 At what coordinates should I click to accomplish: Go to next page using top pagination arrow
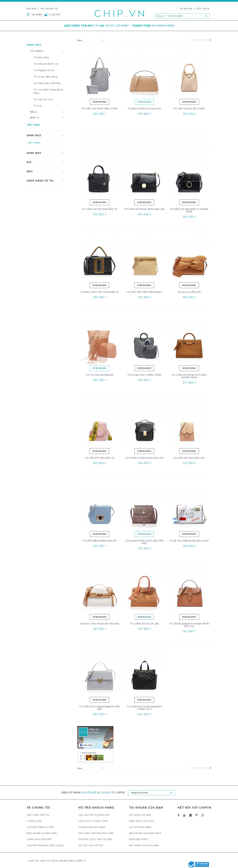tap(210, 40)
